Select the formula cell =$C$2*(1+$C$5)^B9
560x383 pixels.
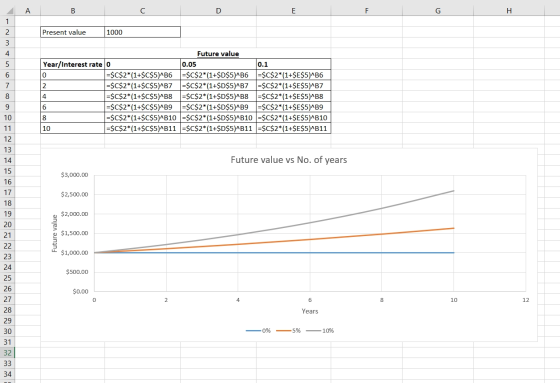(x=142, y=107)
